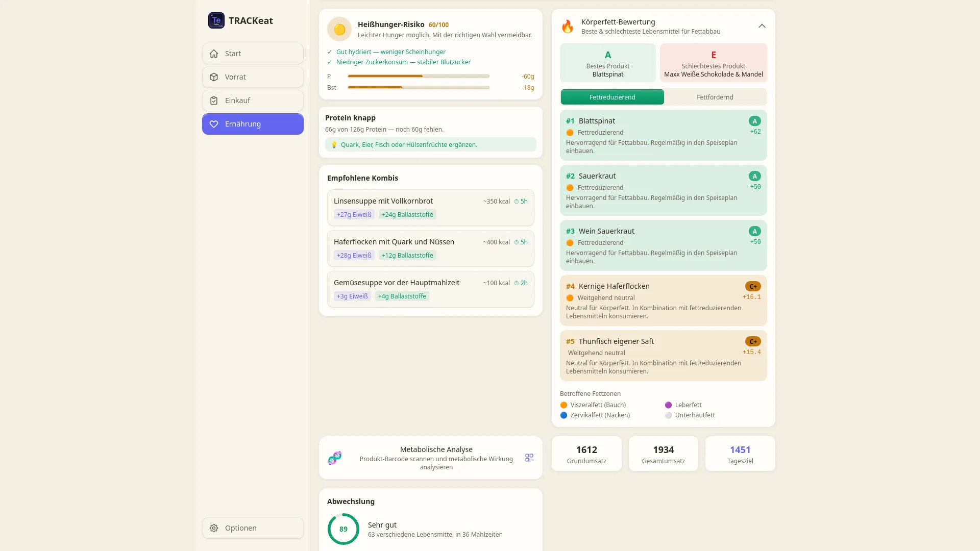Click the TRACKeat logo icon
This screenshot has height=551, width=980.
[x=216, y=20]
